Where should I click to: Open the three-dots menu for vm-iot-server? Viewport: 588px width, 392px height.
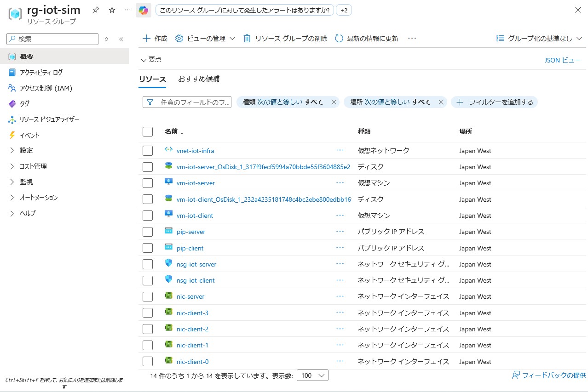340,183
